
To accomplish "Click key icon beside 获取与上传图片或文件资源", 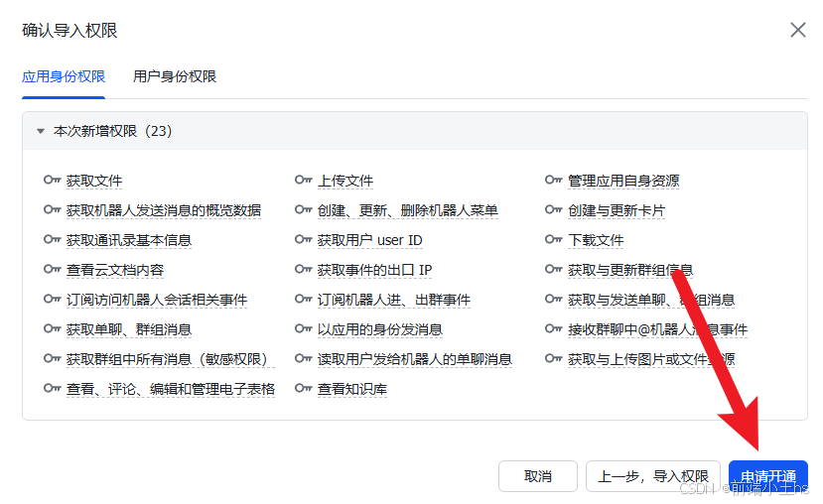I will [554, 359].
